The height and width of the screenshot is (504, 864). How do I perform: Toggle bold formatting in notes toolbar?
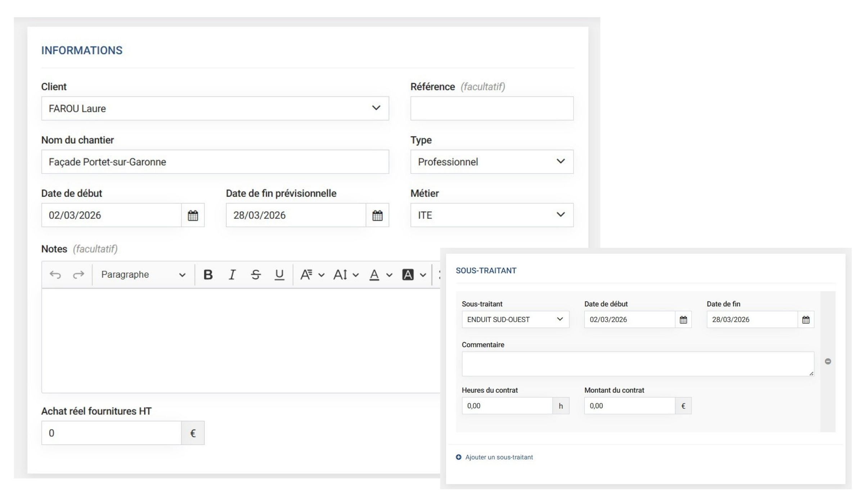(x=208, y=275)
